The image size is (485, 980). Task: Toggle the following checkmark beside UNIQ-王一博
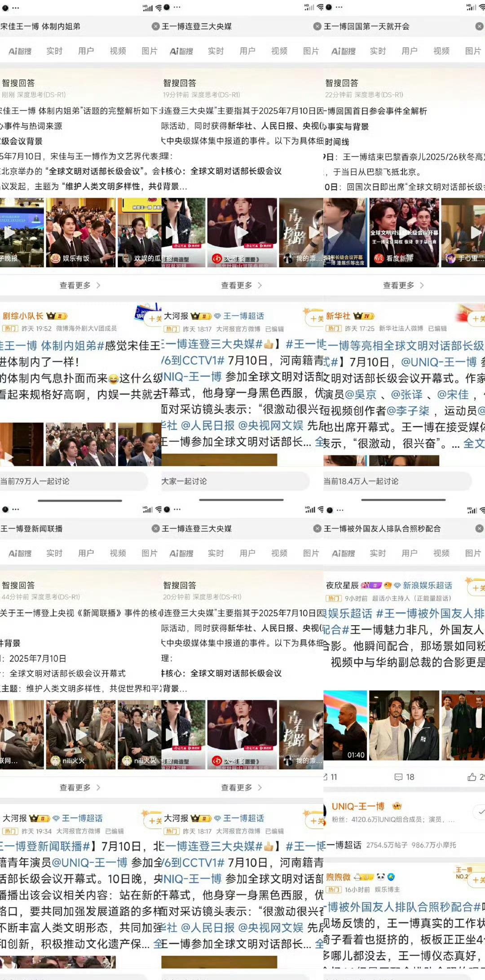479,812
